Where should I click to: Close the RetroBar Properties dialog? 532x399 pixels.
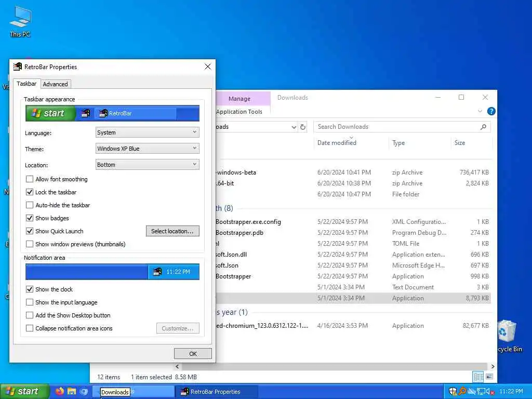208,66
